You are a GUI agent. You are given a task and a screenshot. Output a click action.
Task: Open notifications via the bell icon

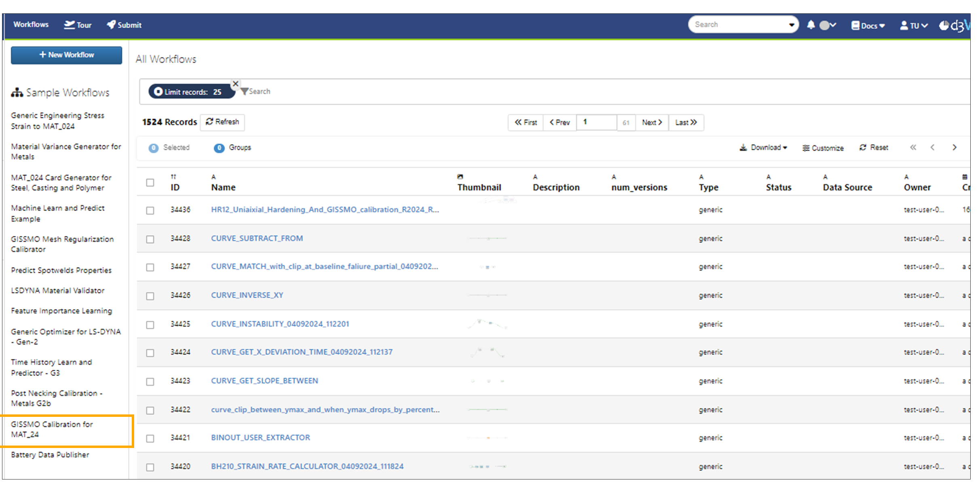pos(811,25)
